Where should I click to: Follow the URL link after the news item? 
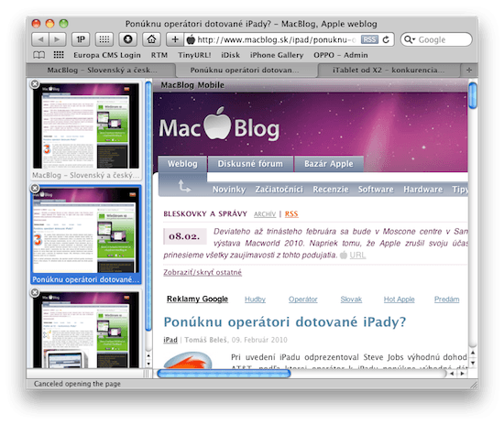click(x=357, y=255)
